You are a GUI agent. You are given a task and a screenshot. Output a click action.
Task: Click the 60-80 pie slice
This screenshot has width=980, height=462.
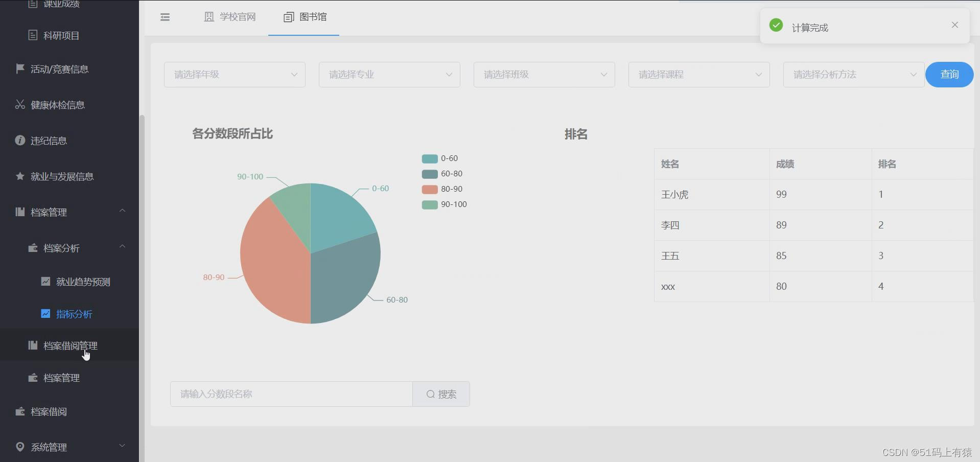click(345, 279)
